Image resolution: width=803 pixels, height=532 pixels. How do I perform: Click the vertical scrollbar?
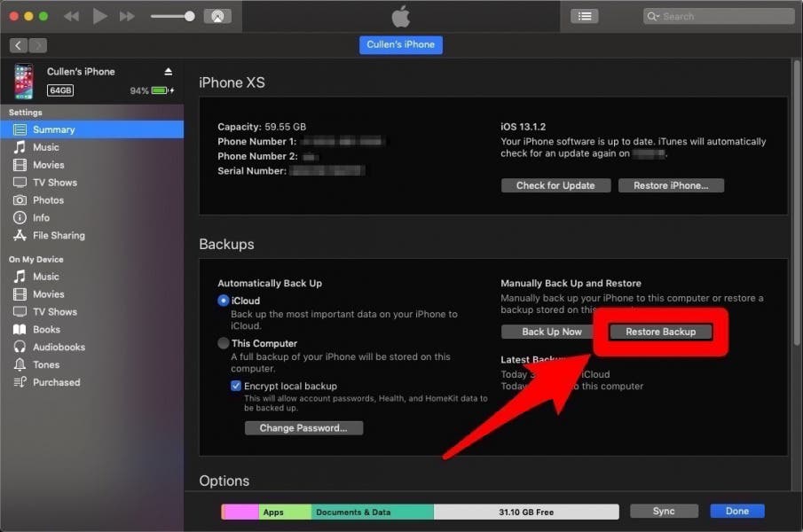[x=796, y=202]
